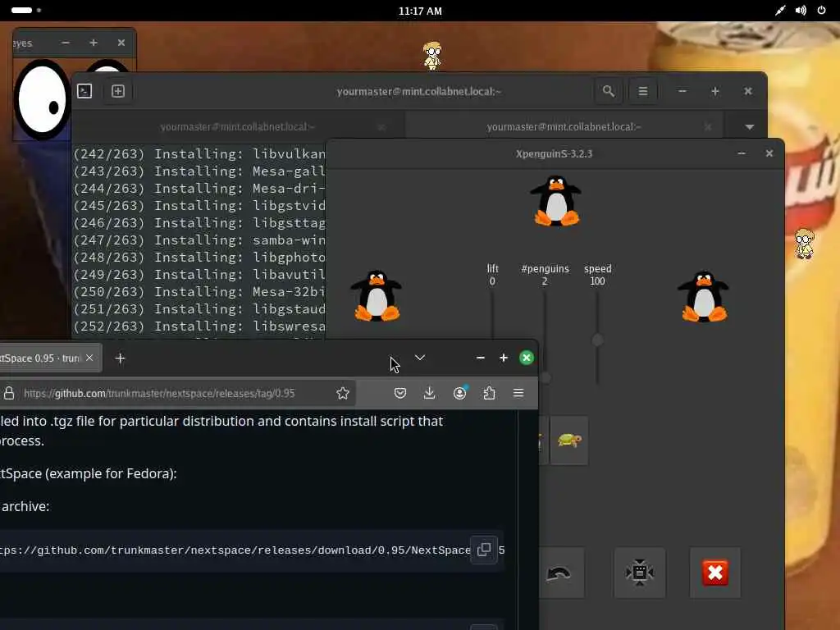Click the terminal line "(242/263) Installing: libvulkan"
The width and height of the screenshot is (840, 630).
tap(199, 153)
